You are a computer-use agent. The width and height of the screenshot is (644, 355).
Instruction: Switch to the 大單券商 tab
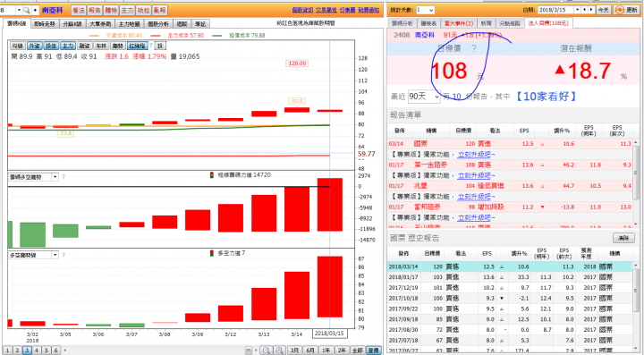(100, 24)
